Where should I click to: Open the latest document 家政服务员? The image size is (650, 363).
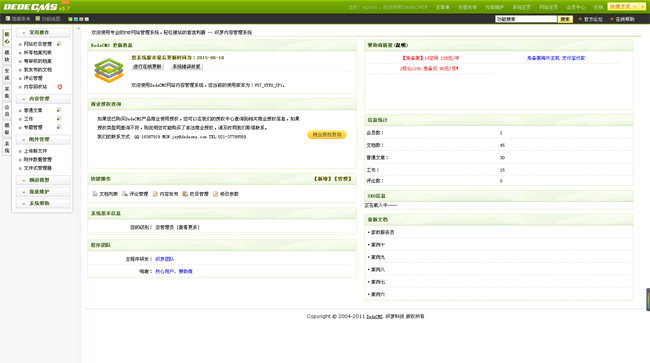[x=382, y=232]
